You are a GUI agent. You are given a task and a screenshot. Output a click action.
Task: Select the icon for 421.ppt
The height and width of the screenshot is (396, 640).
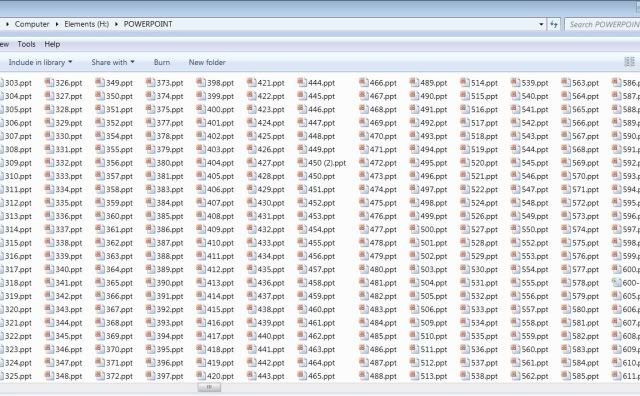pos(251,82)
